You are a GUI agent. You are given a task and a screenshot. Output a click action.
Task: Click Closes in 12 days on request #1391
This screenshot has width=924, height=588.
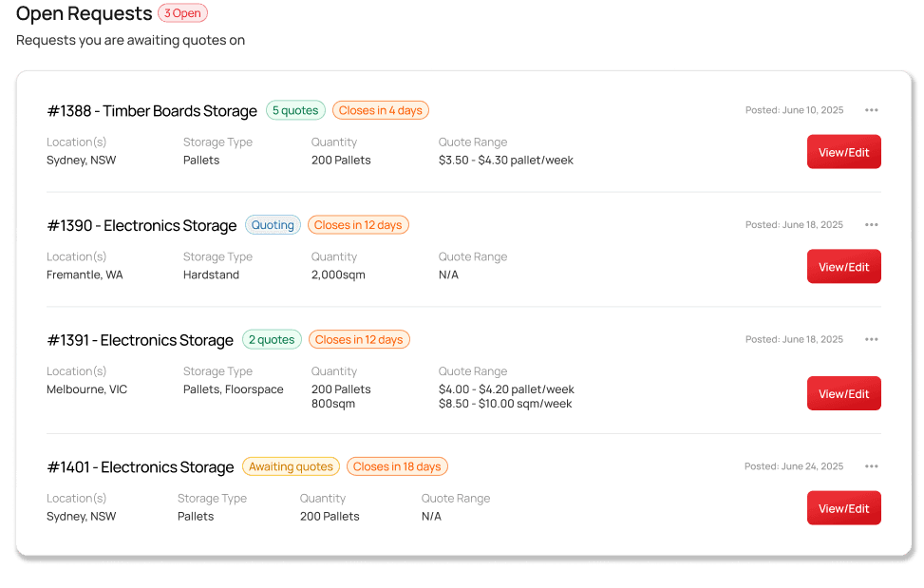pos(359,339)
